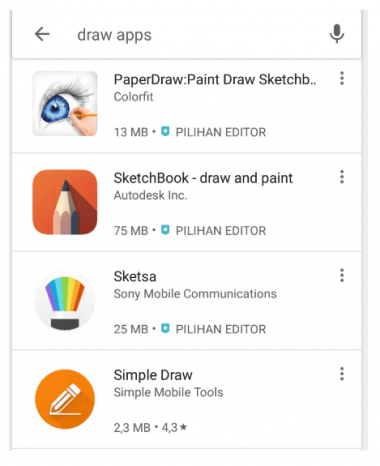Select the Sketsa app title
Image resolution: width=380 pixels, height=466 pixels.
[135, 277]
